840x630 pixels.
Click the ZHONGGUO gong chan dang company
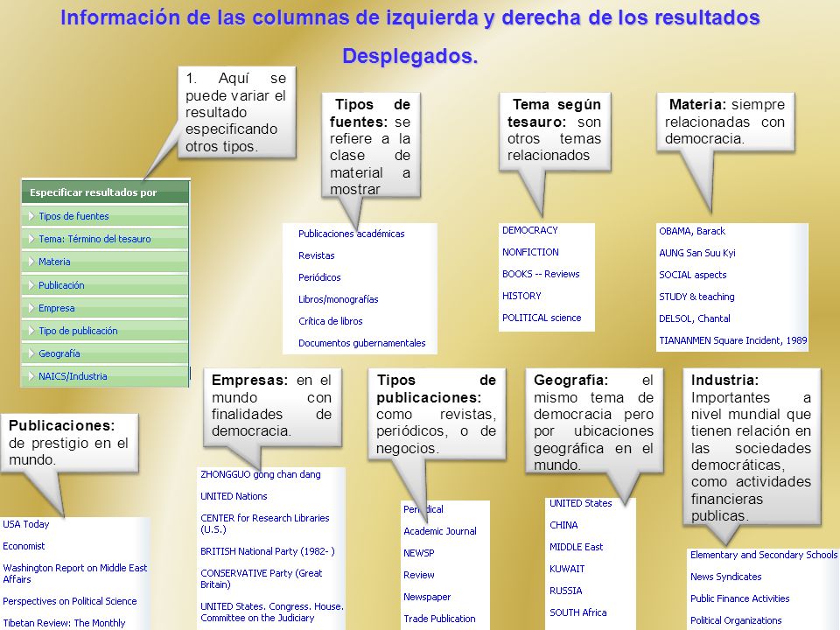[261, 474]
